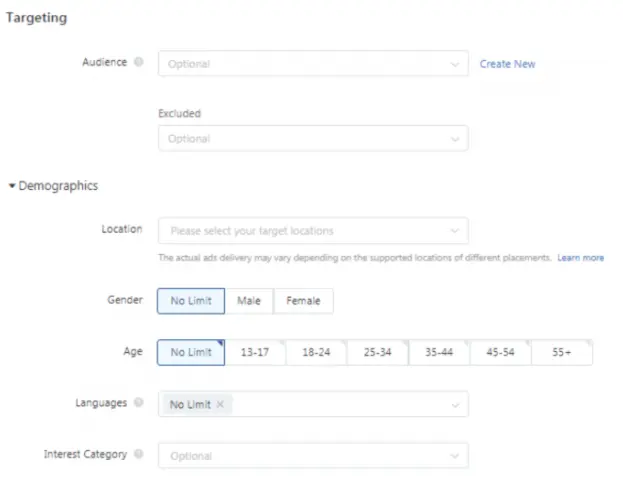This screenshot has height=498, width=623.
Task: Open the Excluded audience dropdown
Action: (x=312, y=138)
